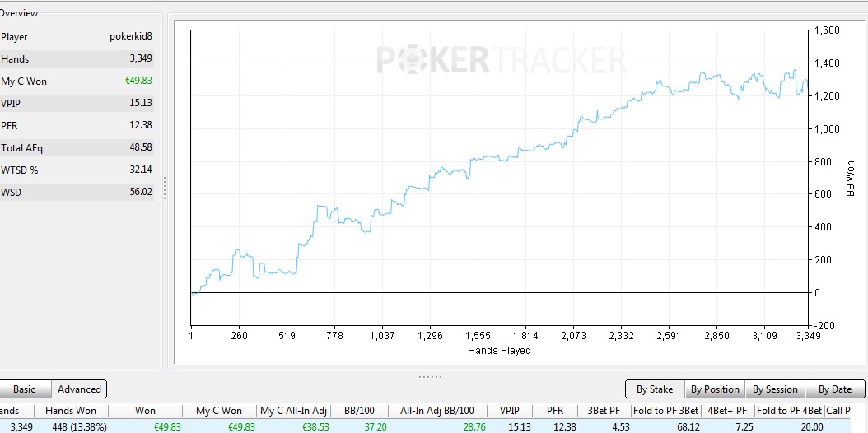The width and height of the screenshot is (868, 433).
Task: Sort by the Won column header
Action: tap(145, 410)
